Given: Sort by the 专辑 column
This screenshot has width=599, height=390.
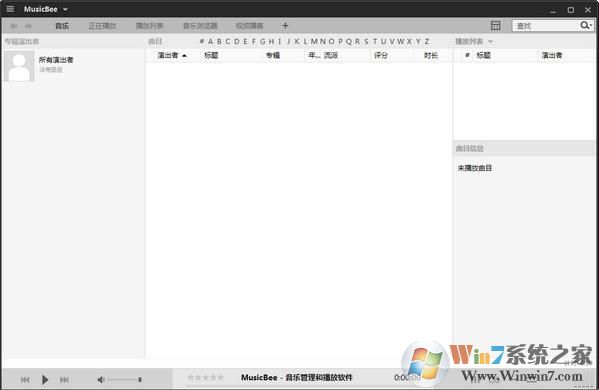Looking at the screenshot, I should 273,55.
